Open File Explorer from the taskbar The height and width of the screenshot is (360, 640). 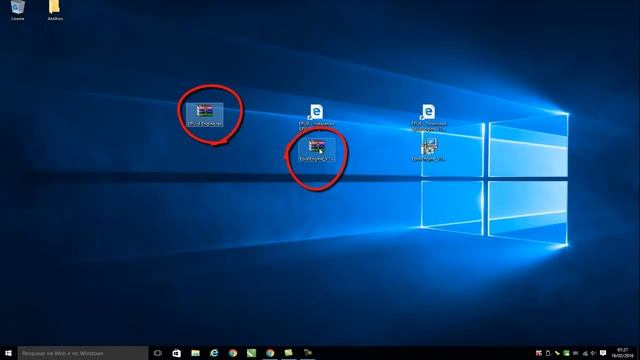pos(196,353)
